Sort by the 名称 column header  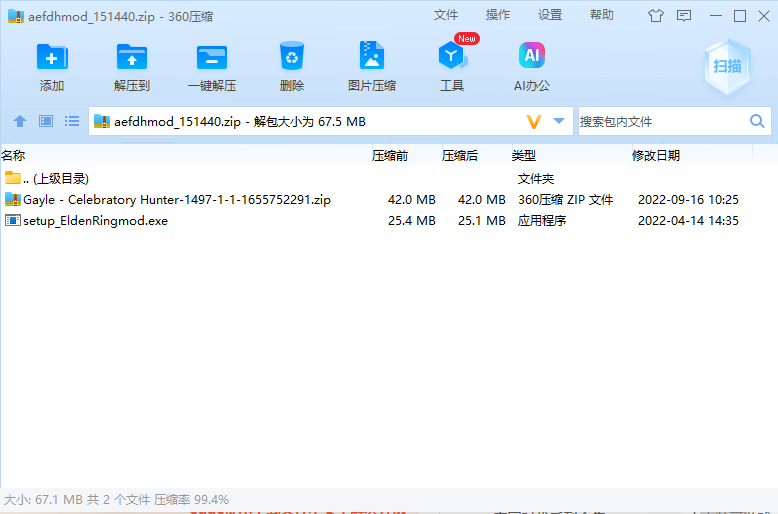coord(186,156)
